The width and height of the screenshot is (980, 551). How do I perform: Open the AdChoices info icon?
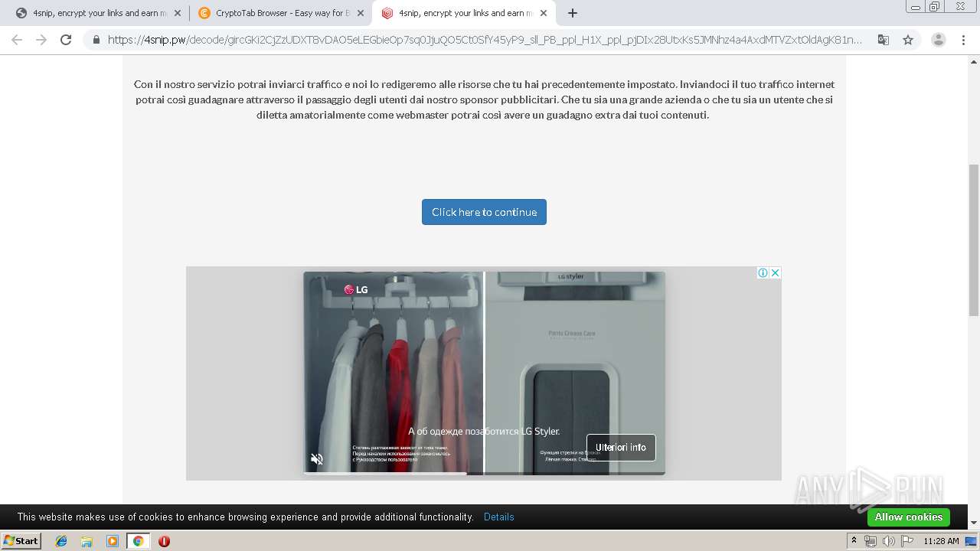(763, 273)
